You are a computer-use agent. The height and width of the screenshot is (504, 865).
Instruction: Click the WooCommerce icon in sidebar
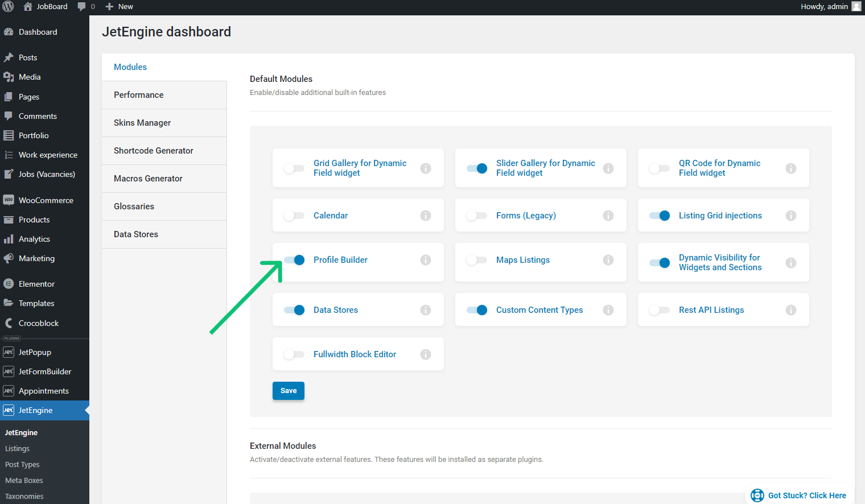[x=9, y=200]
